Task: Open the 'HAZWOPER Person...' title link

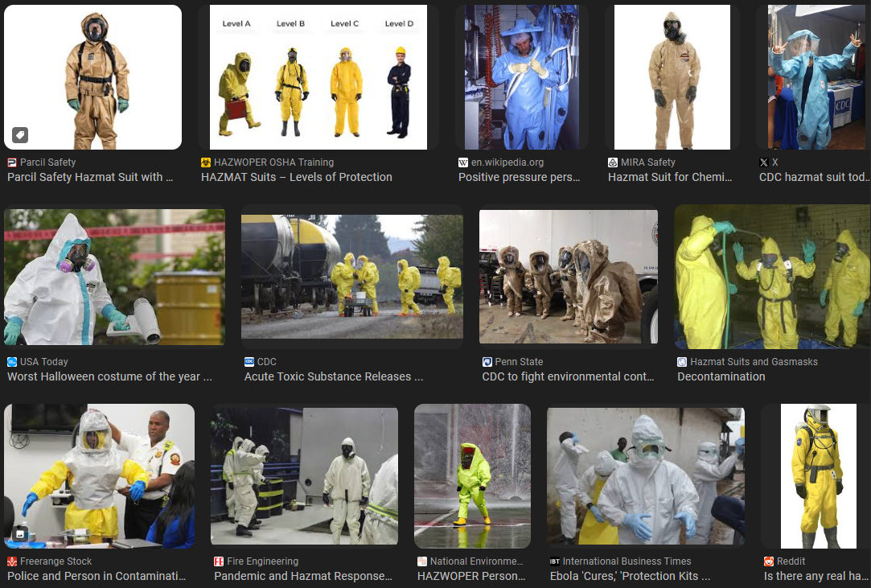Action: pyautogui.click(x=471, y=576)
